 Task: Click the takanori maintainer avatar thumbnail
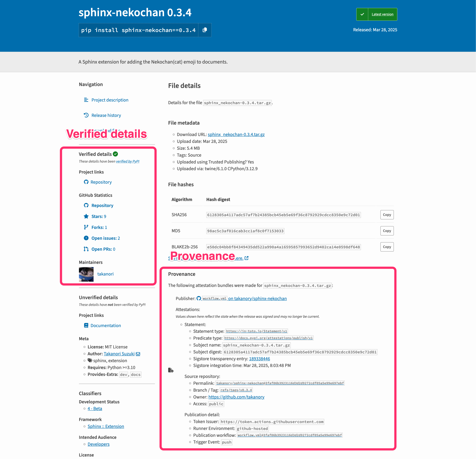[86, 274]
